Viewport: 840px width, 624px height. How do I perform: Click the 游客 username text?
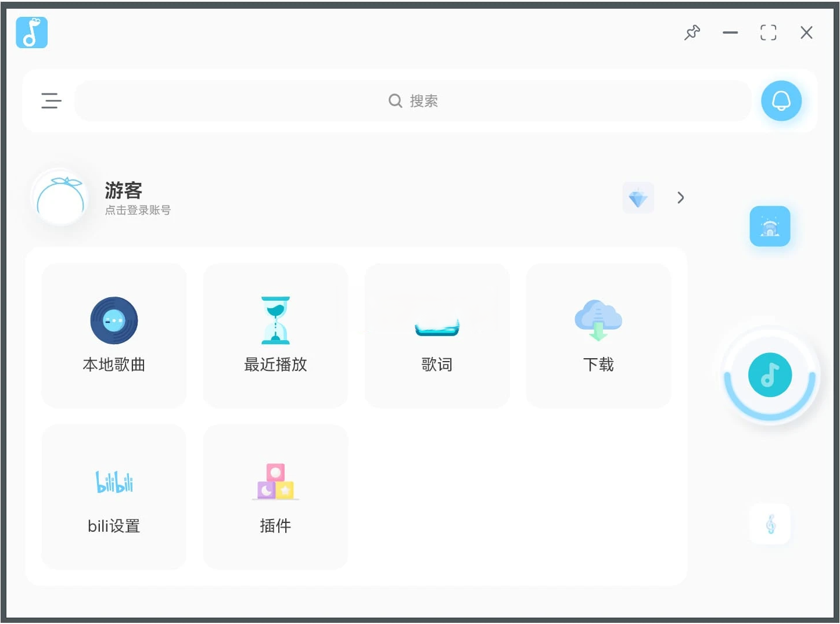(x=123, y=190)
